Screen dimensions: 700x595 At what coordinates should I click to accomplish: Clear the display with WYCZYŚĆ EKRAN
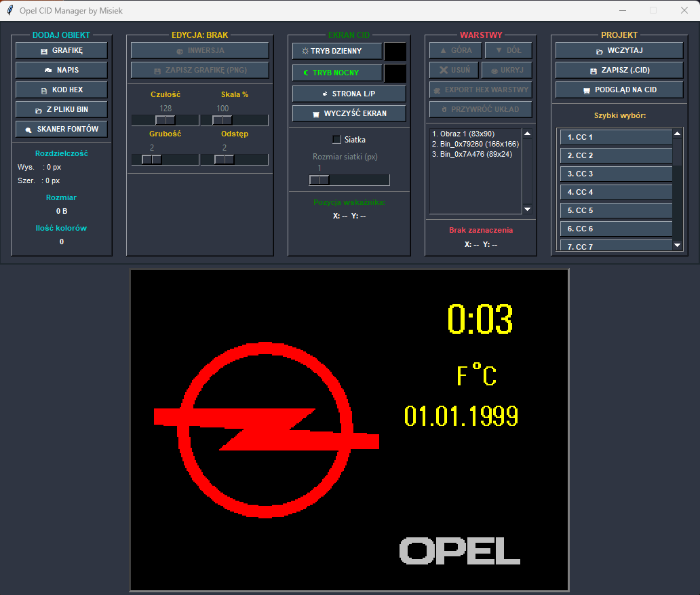(349, 113)
